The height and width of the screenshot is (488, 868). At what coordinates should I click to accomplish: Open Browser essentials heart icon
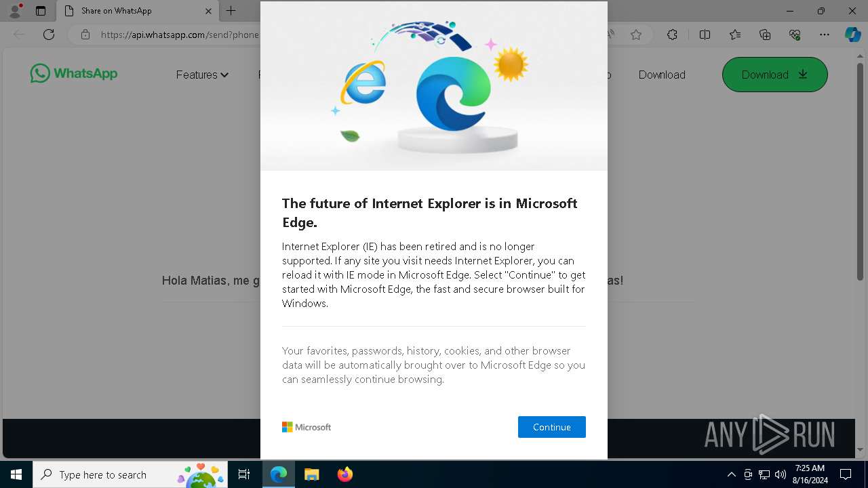pyautogui.click(x=795, y=35)
